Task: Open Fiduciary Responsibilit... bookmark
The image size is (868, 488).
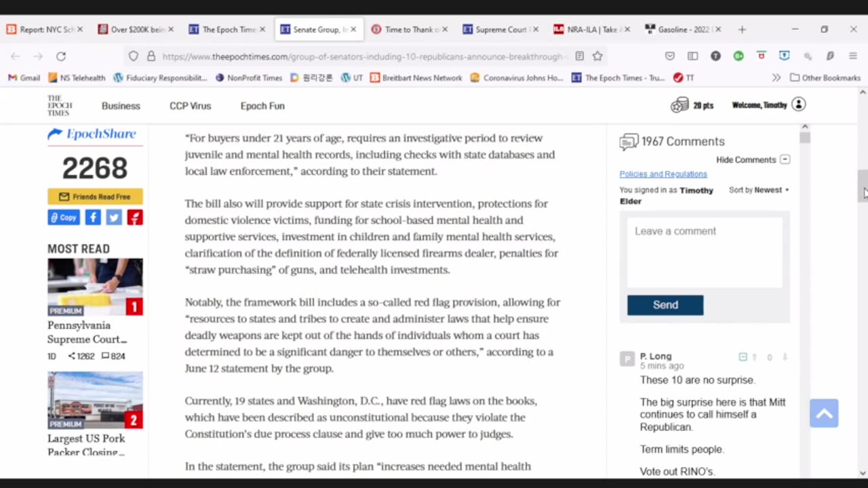Action: coord(160,78)
